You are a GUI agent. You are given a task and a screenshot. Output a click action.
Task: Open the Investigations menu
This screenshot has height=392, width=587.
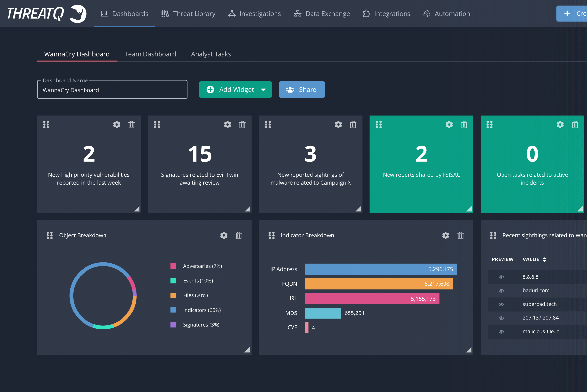tap(255, 14)
